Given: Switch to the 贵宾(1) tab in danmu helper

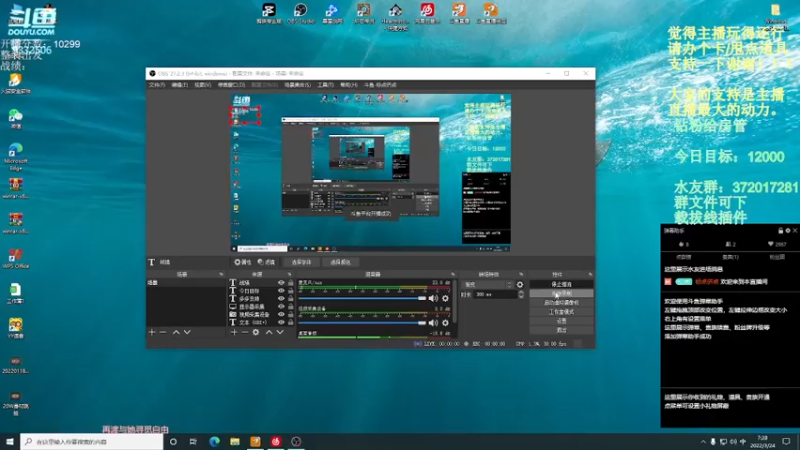Looking at the screenshot, I should pyautogui.click(x=731, y=257).
